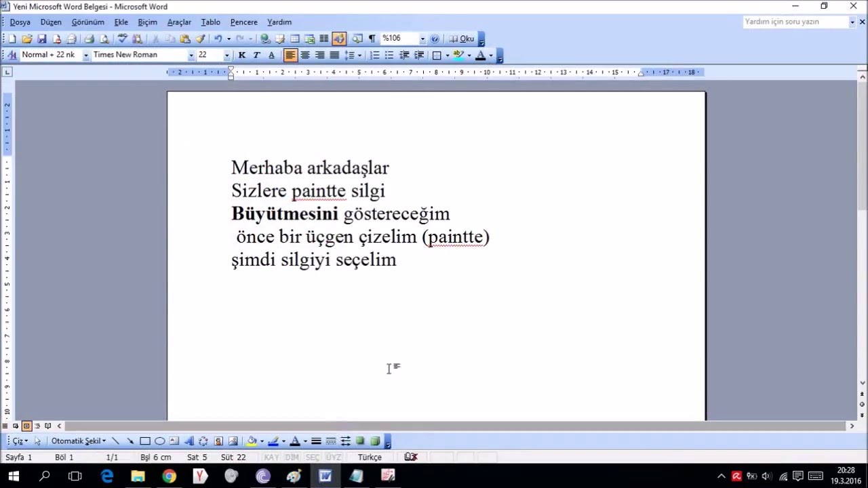Apply a numbered list

point(375,55)
